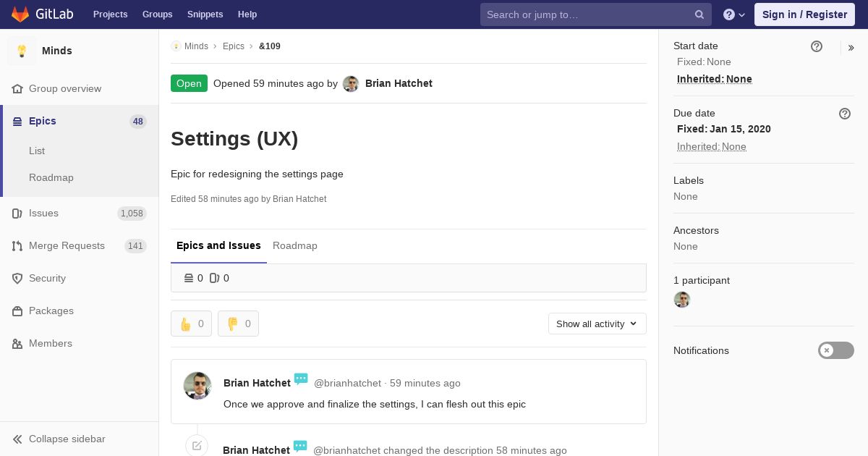Click the Merge Requests 141 badge
This screenshot has height=456, width=868.
point(135,246)
